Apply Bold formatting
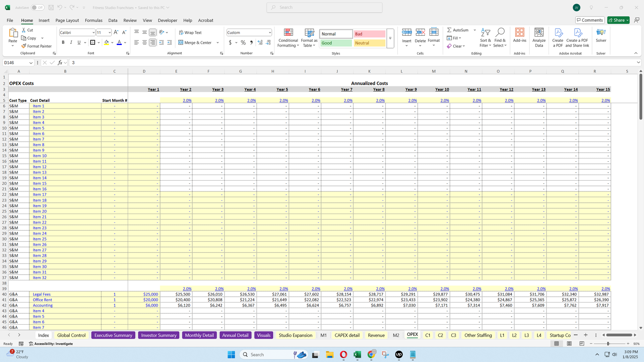The height and width of the screenshot is (362, 644). [63, 43]
